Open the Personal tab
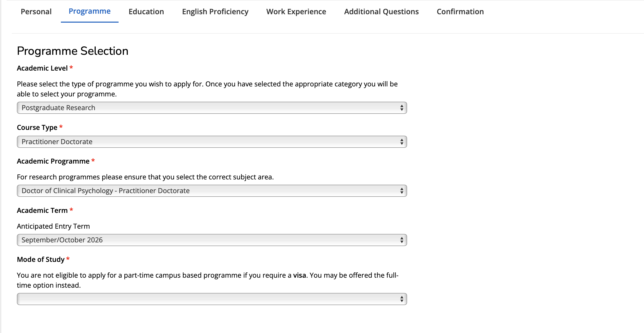This screenshot has height=333, width=644. pyautogui.click(x=36, y=12)
